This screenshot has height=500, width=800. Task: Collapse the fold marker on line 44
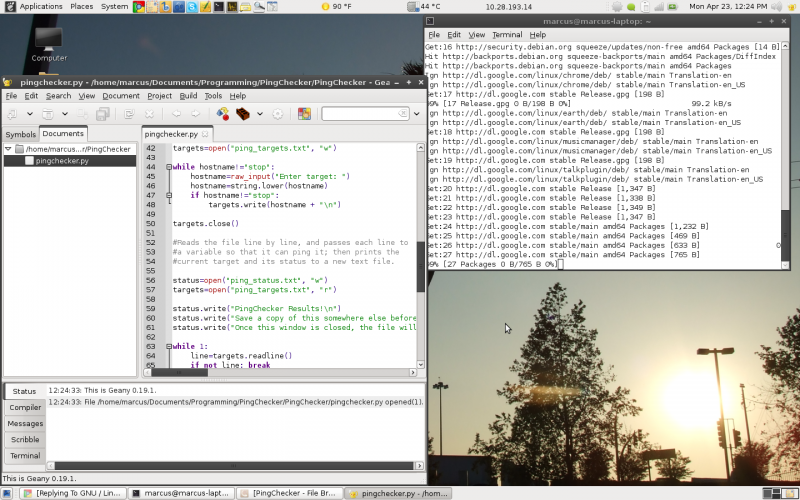pos(169,167)
